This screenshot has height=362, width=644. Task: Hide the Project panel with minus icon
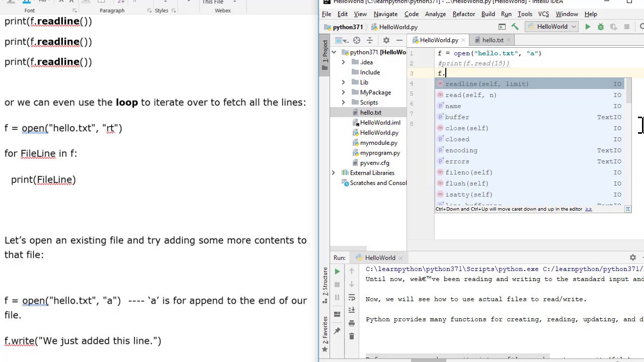pos(399,40)
